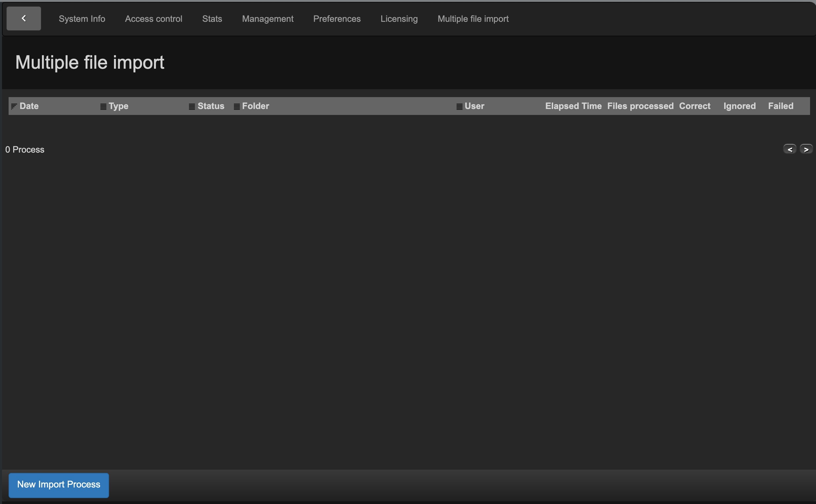Open the Stats tab

pyautogui.click(x=212, y=19)
